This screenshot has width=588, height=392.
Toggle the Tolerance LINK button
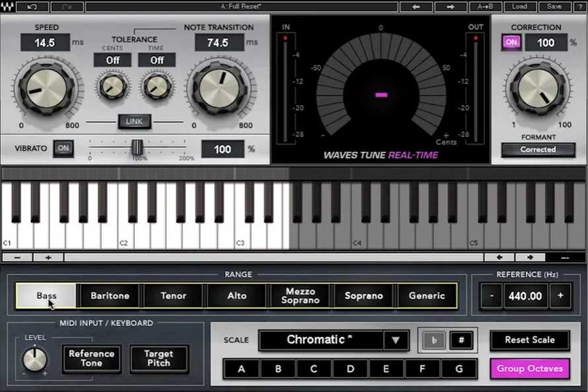coord(134,122)
